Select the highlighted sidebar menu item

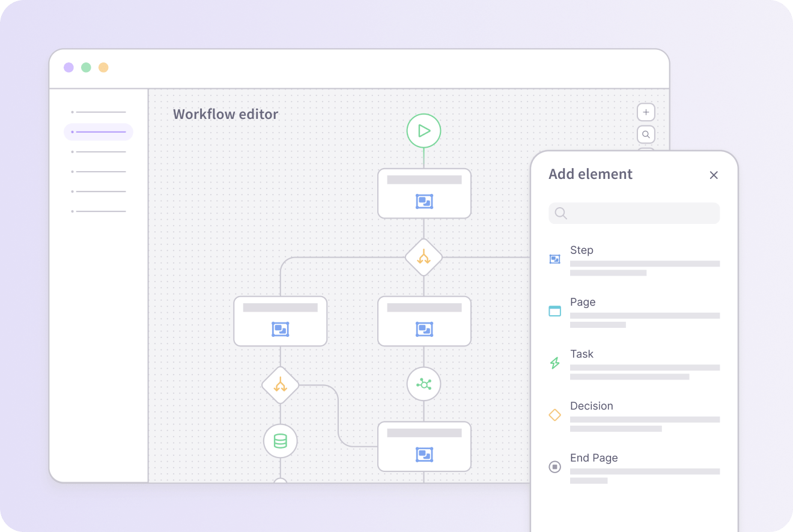click(x=98, y=131)
